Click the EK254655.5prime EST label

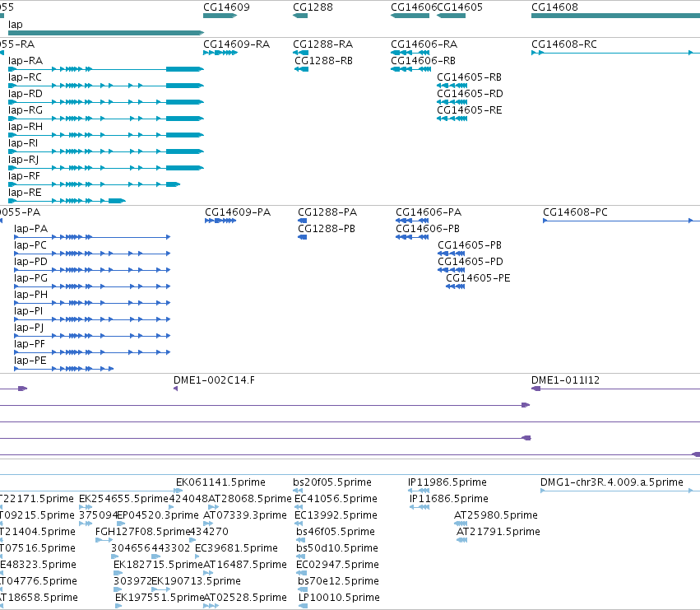(x=123, y=499)
